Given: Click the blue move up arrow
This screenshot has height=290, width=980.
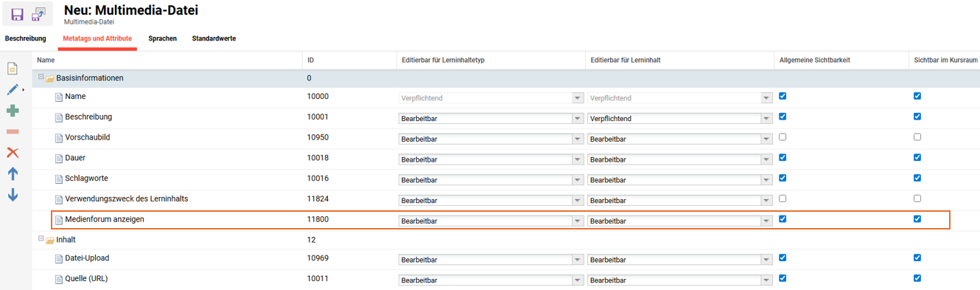Looking at the screenshot, I should click(13, 174).
